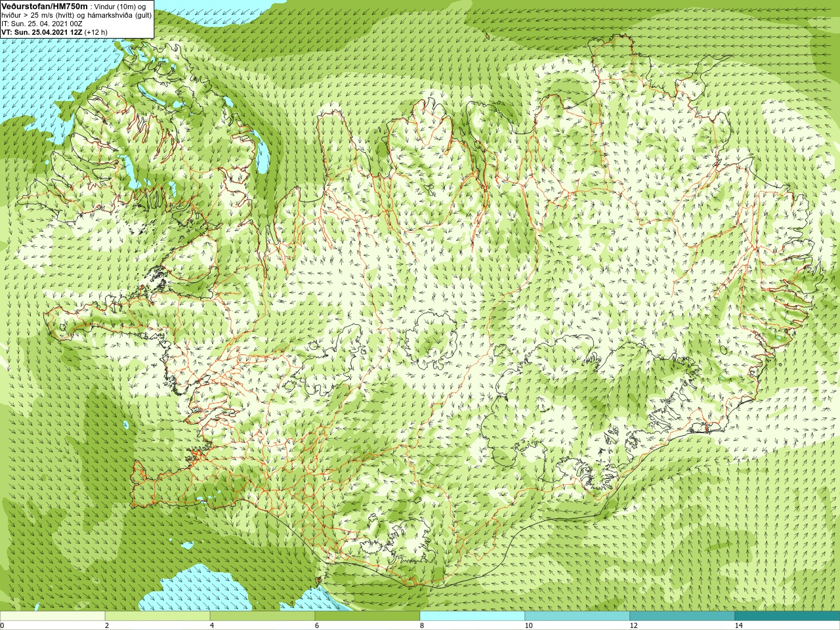Click the legend label "0"
This screenshot has width=840, height=630.
coord(2,625)
